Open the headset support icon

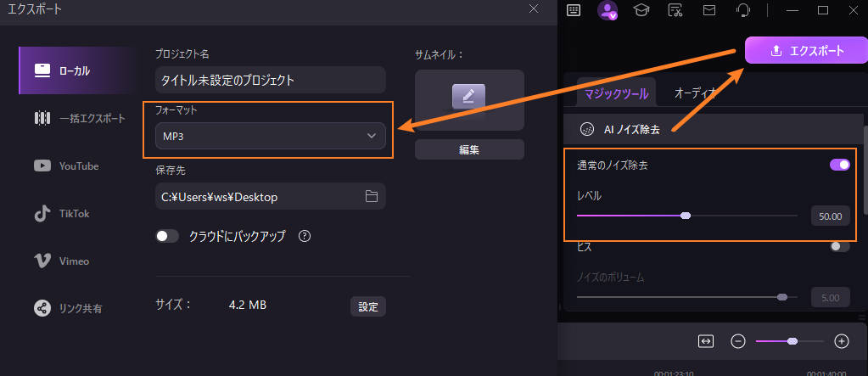coord(743,10)
